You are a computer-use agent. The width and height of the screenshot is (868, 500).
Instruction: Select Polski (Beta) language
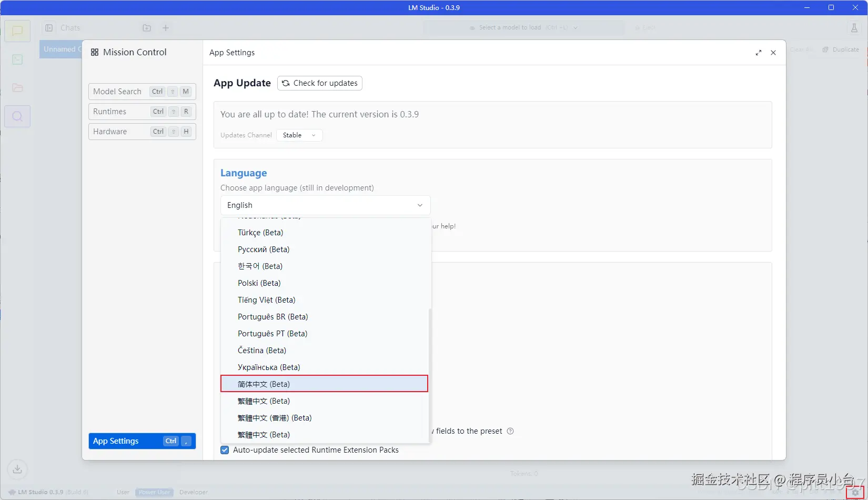pos(325,283)
